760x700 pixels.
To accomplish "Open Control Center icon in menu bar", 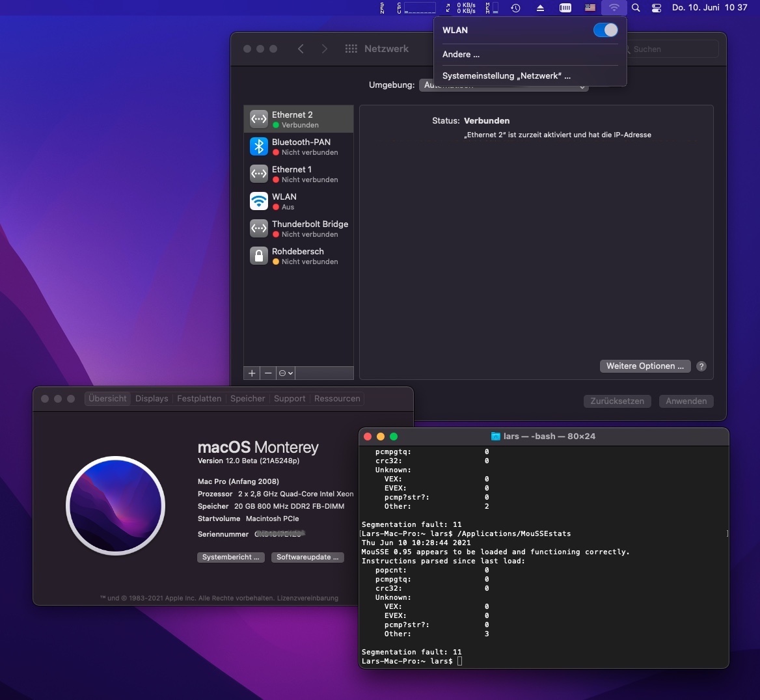I will pyautogui.click(x=657, y=8).
